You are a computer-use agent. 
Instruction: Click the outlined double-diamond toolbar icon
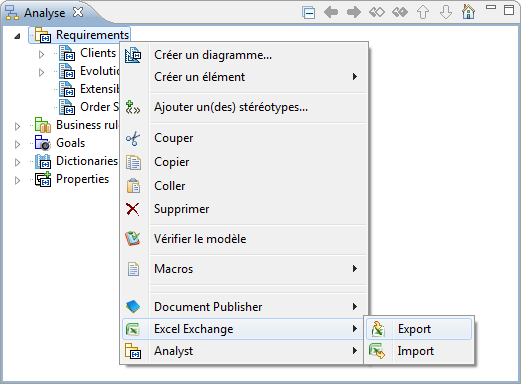(377, 13)
